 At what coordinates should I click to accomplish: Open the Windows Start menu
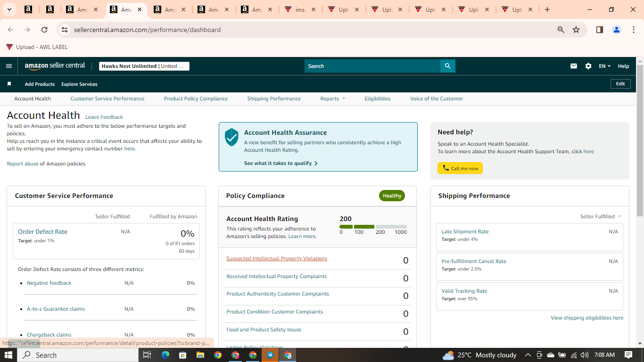(8, 355)
